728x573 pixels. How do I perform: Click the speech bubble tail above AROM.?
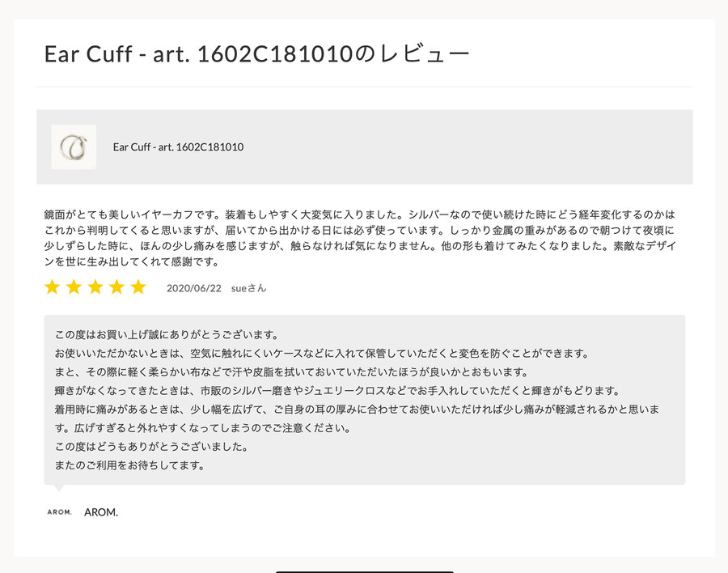click(x=58, y=488)
